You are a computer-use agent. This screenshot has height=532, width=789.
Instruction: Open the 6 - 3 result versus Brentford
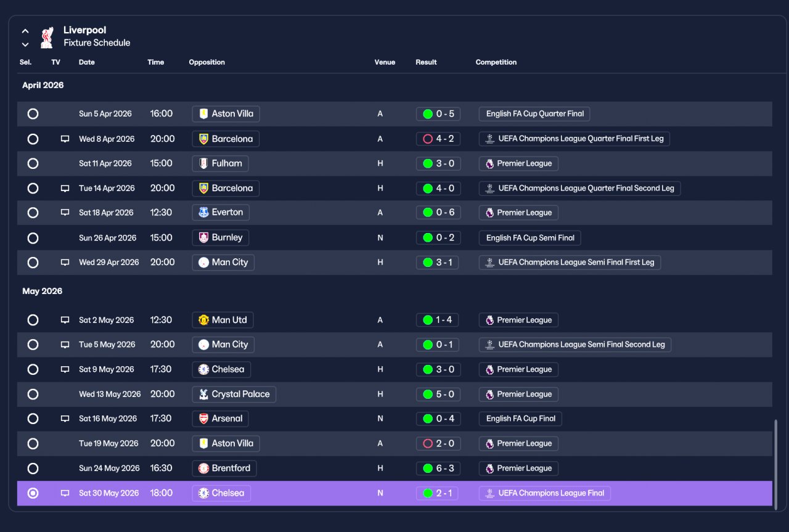pos(438,469)
